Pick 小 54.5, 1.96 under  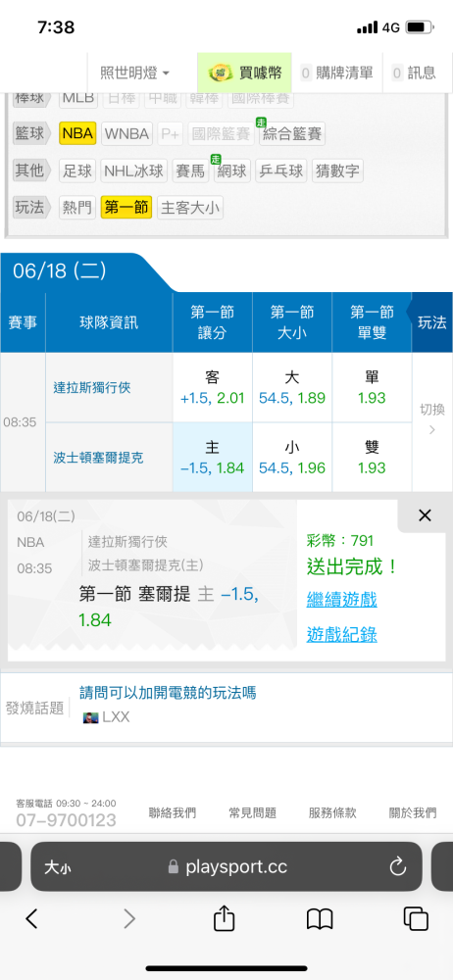tap(292, 457)
